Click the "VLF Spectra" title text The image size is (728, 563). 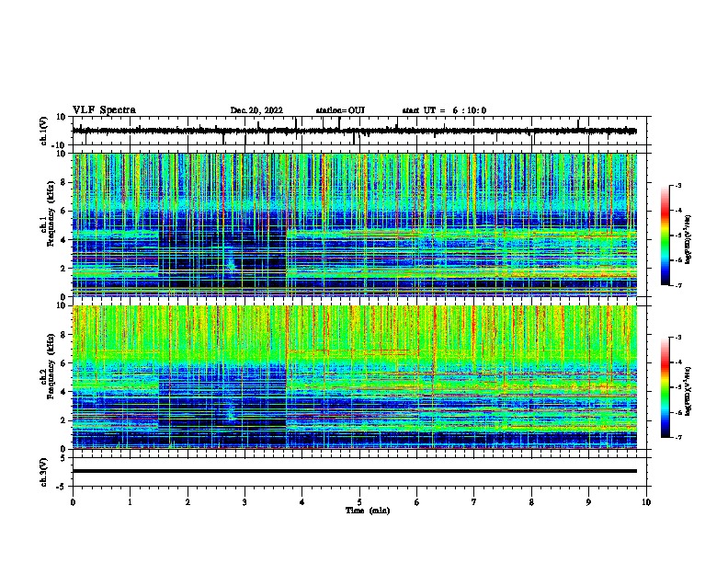click(104, 110)
